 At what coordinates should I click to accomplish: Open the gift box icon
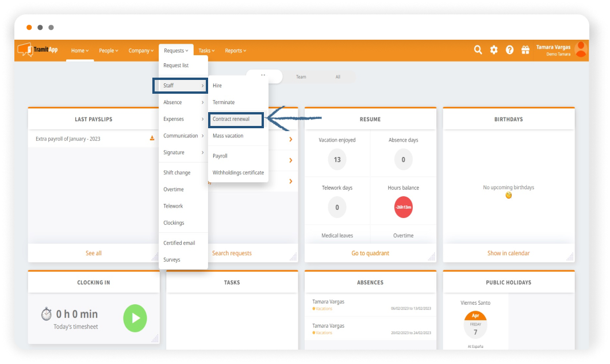(525, 50)
